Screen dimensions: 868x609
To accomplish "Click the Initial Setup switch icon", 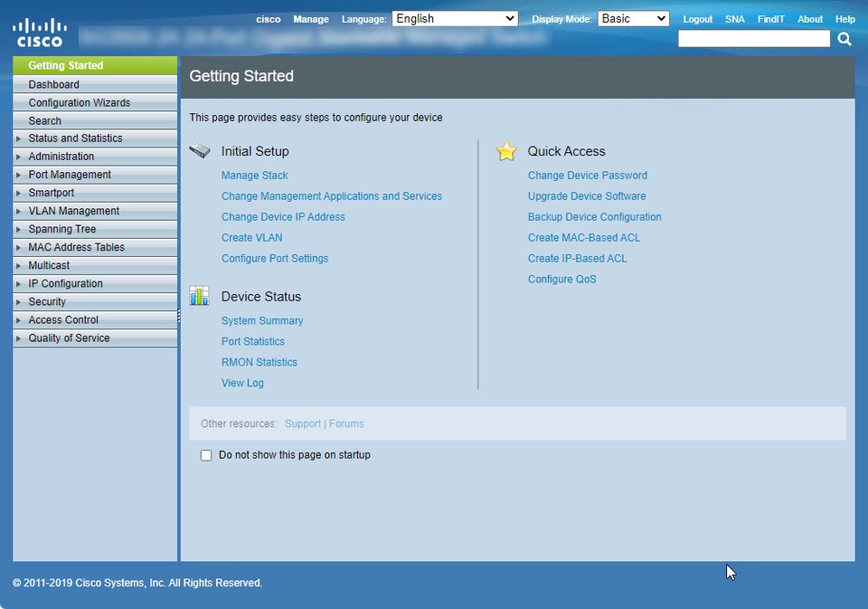I will coord(200,151).
